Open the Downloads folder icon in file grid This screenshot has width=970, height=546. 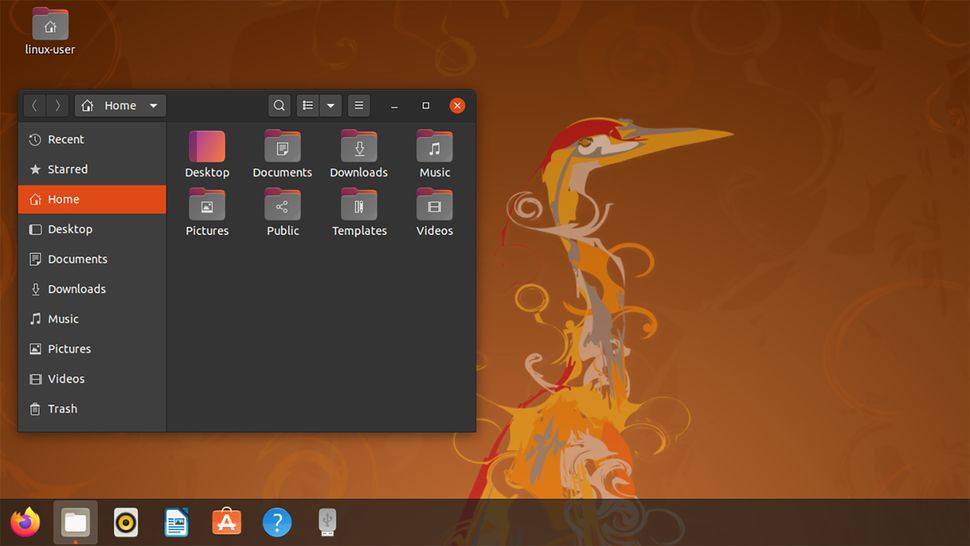[x=359, y=147]
